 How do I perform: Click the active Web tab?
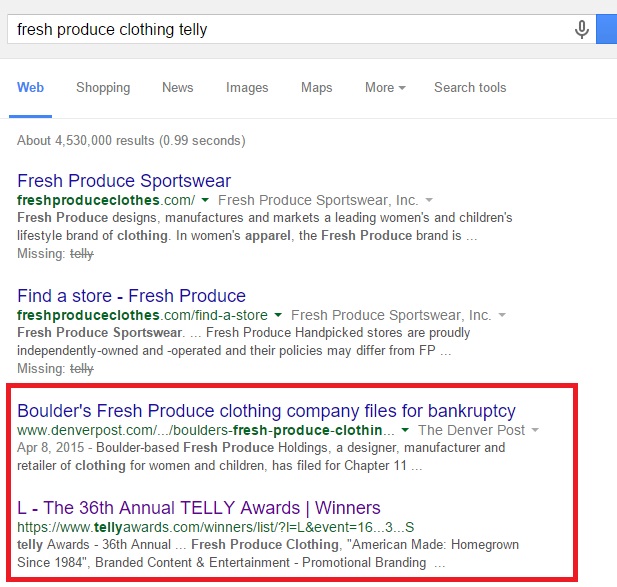tap(30, 87)
